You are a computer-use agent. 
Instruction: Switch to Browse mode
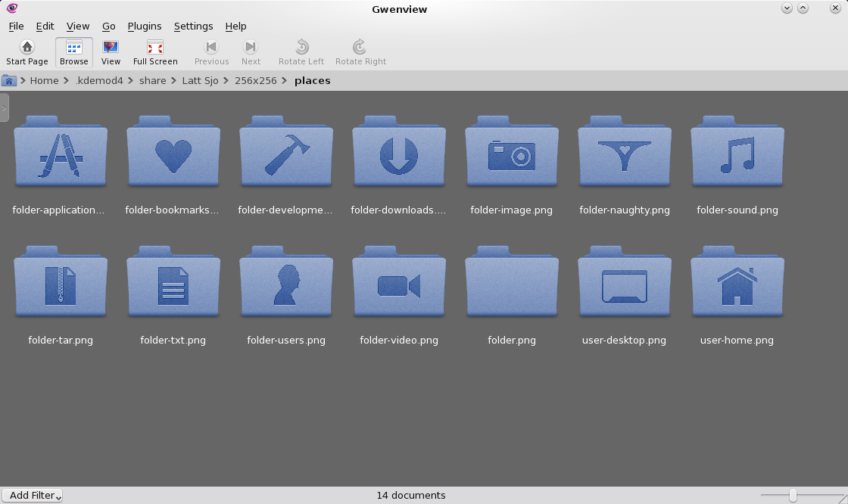[74, 52]
